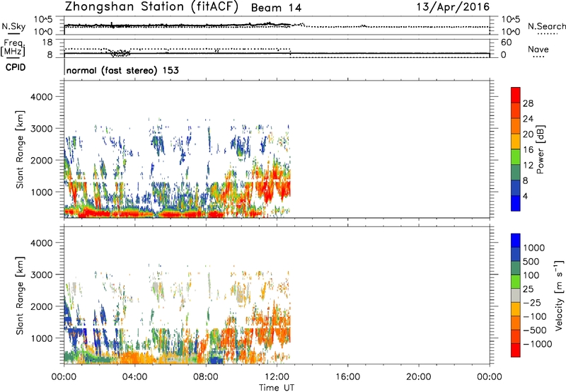Screen dimensions: 566x392
Task: Click the 'Nave' legend label
Action: tap(538, 50)
